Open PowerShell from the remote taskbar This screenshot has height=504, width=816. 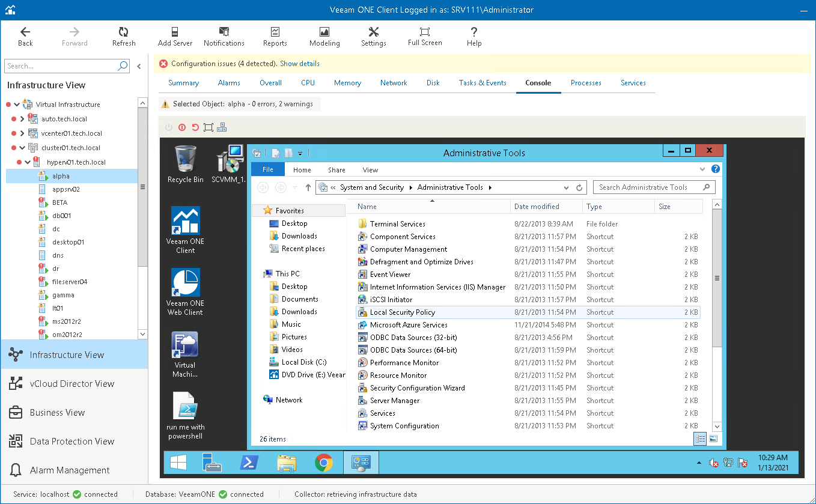pos(249,463)
